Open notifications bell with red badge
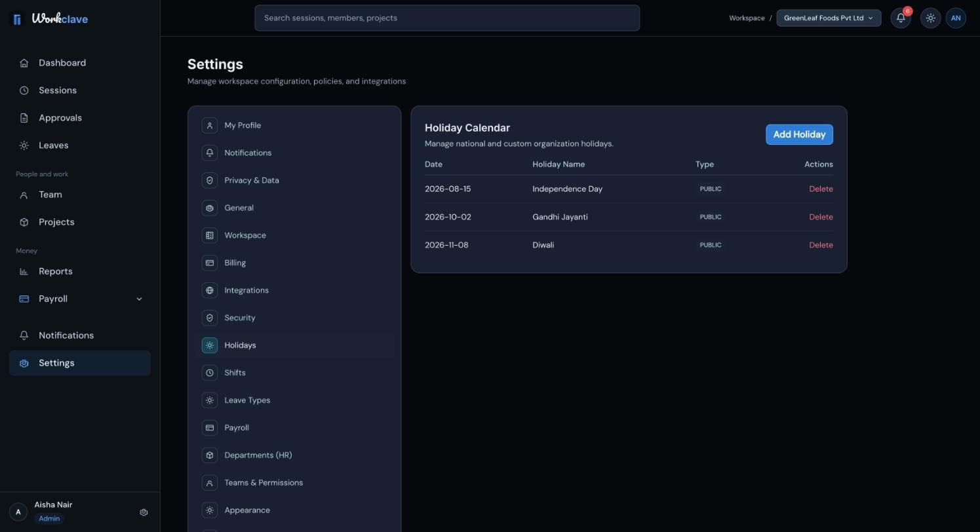 (901, 18)
